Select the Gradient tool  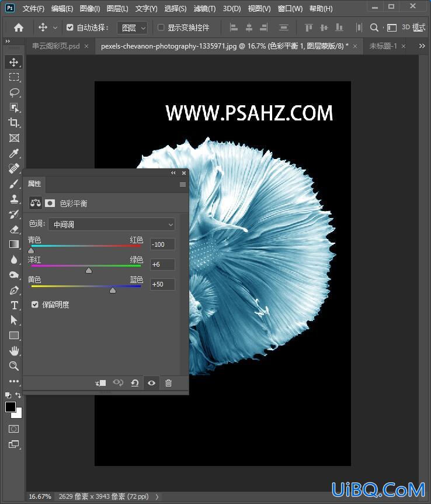click(x=13, y=244)
